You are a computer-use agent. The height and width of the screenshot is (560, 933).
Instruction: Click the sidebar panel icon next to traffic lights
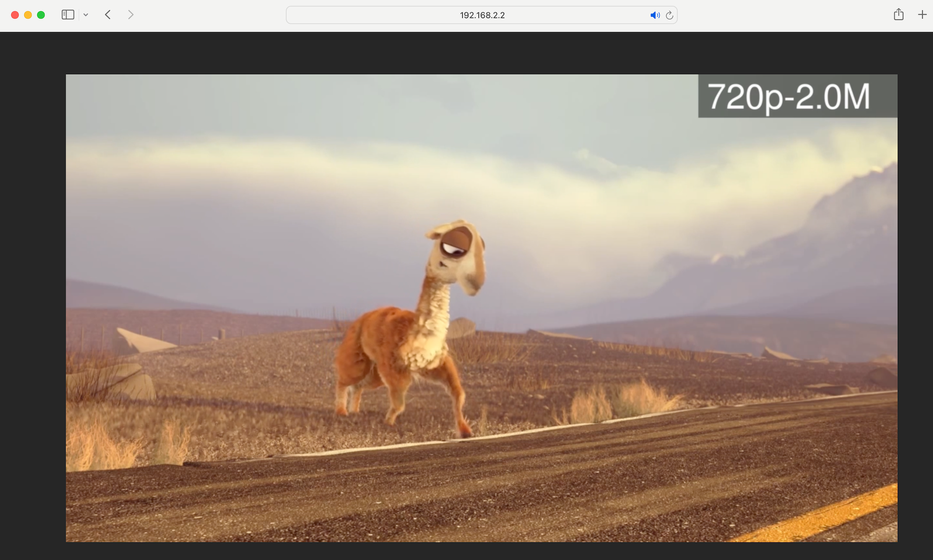68,14
